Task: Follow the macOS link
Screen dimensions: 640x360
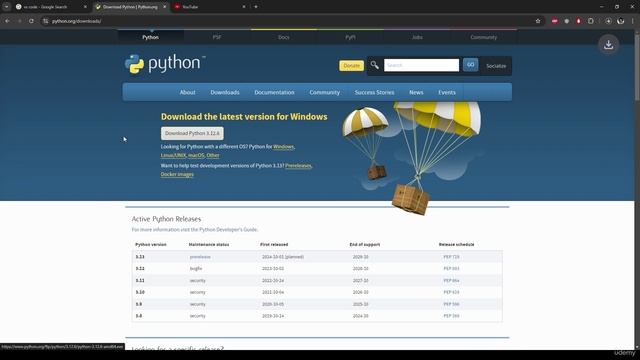Action: click(196, 155)
